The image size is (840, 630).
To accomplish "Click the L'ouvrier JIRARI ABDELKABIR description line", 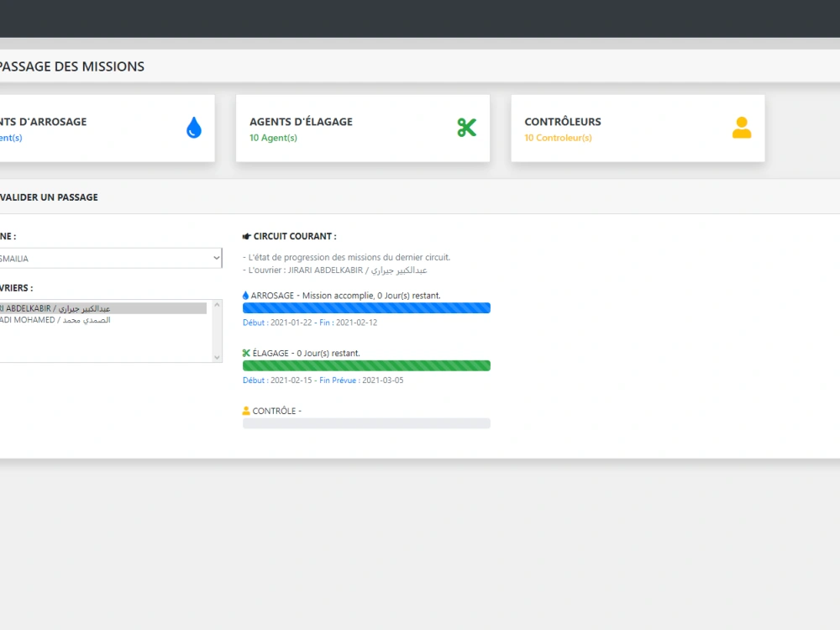I will click(335, 270).
